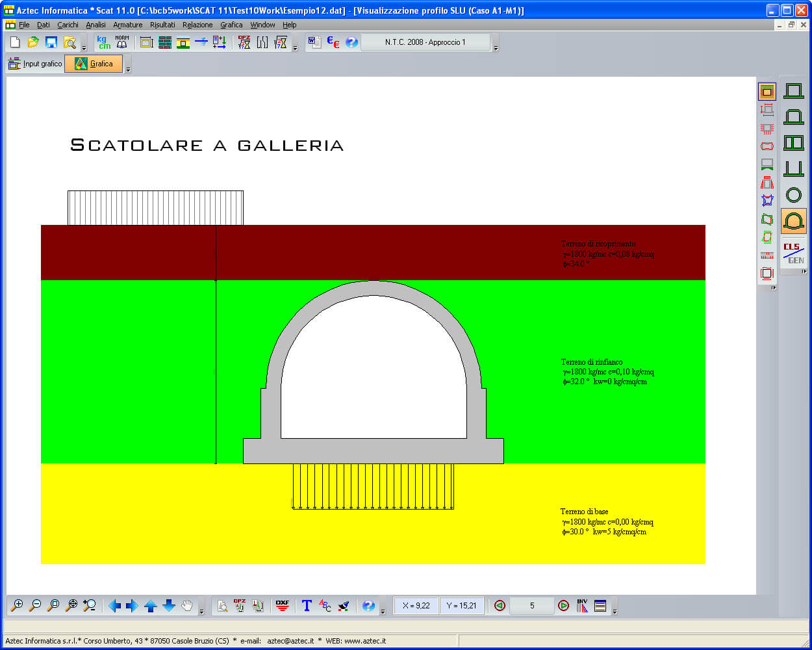Click the open U-channel section icon
Viewport: 812px width, 650px height.
tap(793, 169)
